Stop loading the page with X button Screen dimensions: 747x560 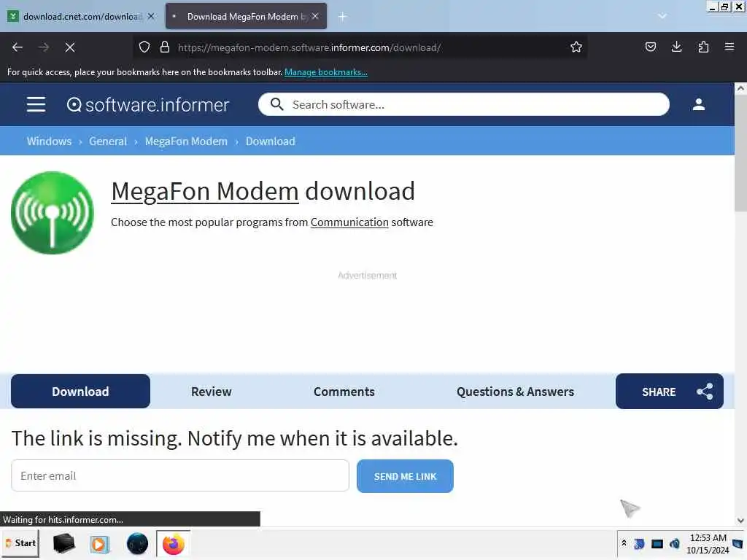69,47
